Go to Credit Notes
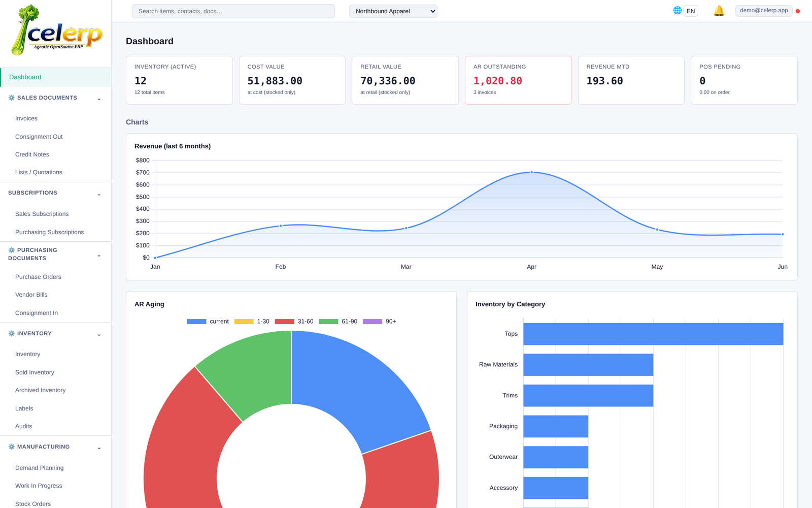The image size is (812, 508). click(32, 154)
